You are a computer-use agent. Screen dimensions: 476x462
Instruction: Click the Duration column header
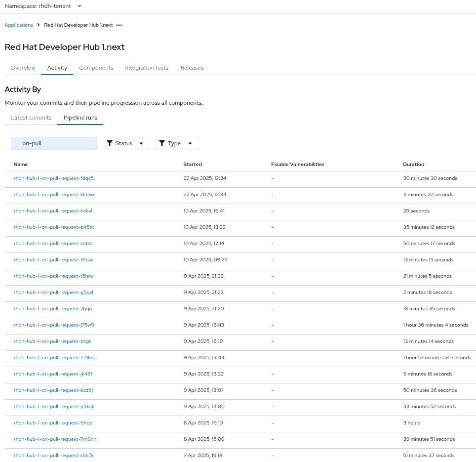[413, 165]
